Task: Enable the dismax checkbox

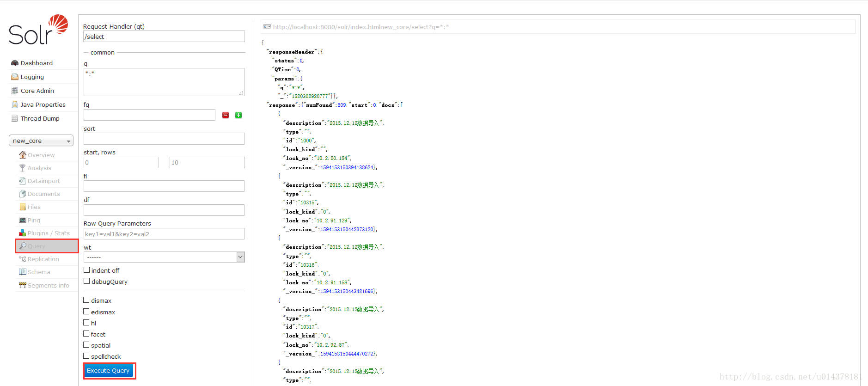Action: point(86,300)
